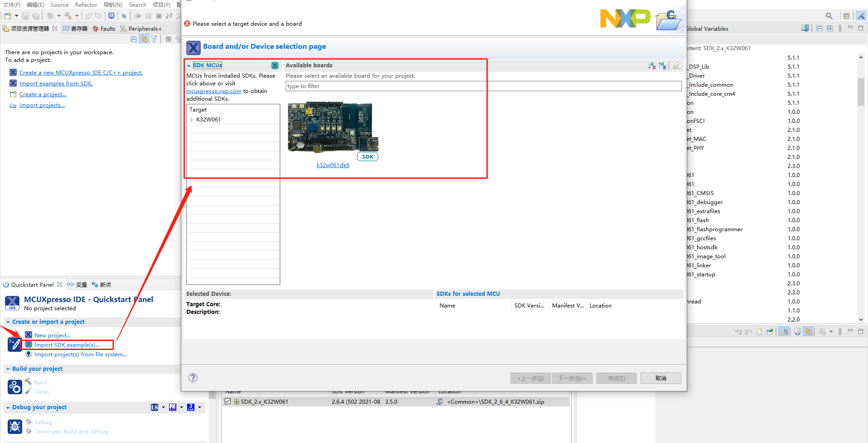Collapse the Build your project section

[x=8, y=369]
